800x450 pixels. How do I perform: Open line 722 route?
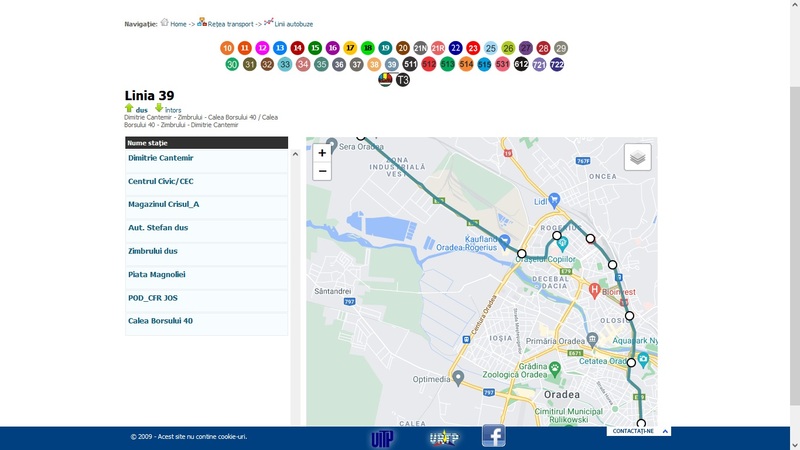tap(557, 64)
